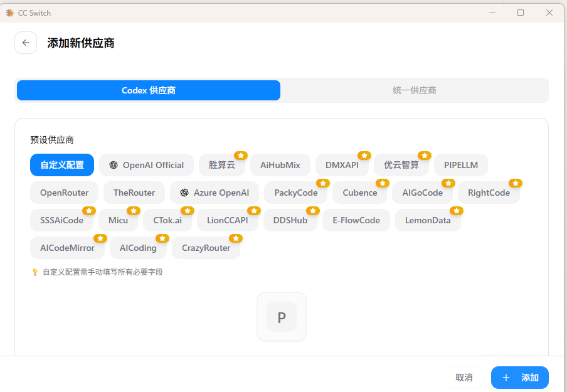Click the star badge on SSSAiCode
Image resolution: width=567 pixels, height=392 pixels.
[x=89, y=211]
